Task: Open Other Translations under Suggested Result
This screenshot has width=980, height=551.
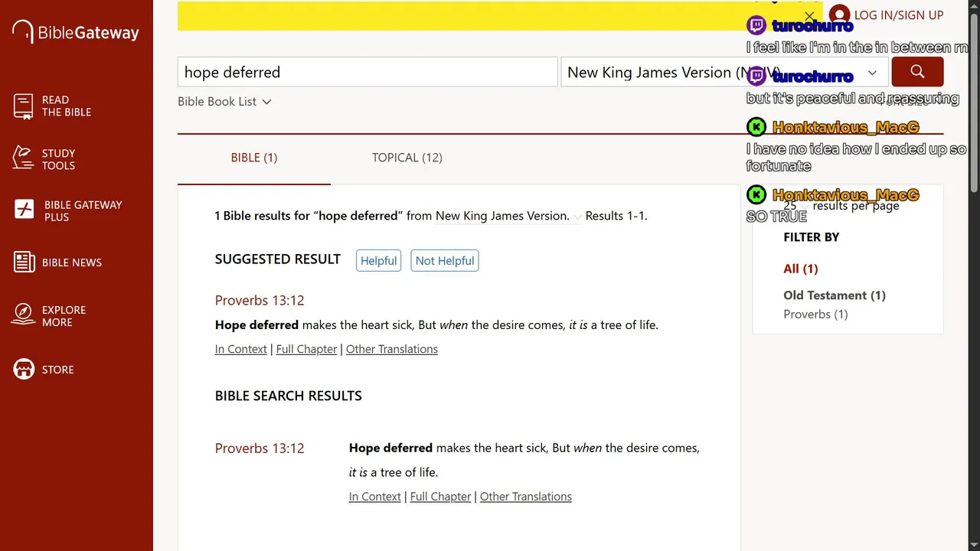Action: (392, 349)
